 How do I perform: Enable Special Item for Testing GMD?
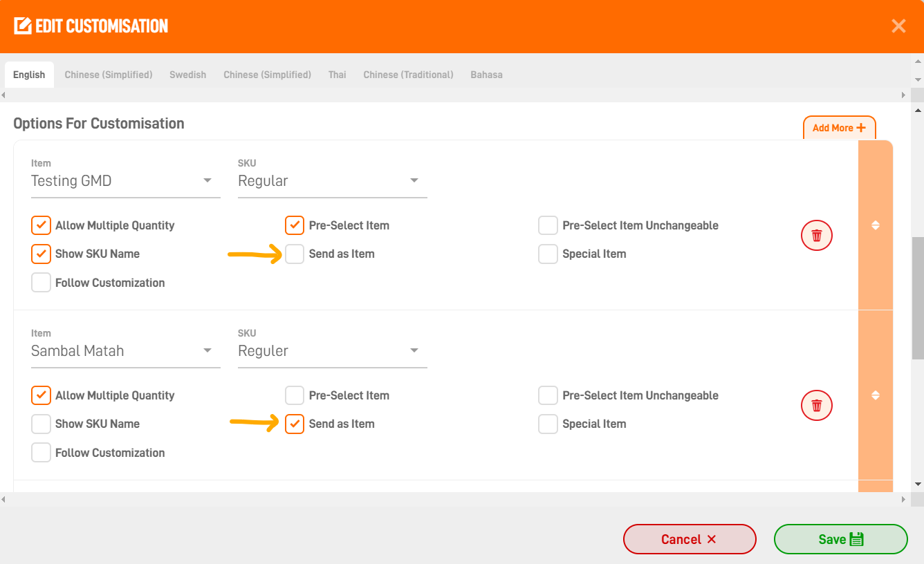548,254
